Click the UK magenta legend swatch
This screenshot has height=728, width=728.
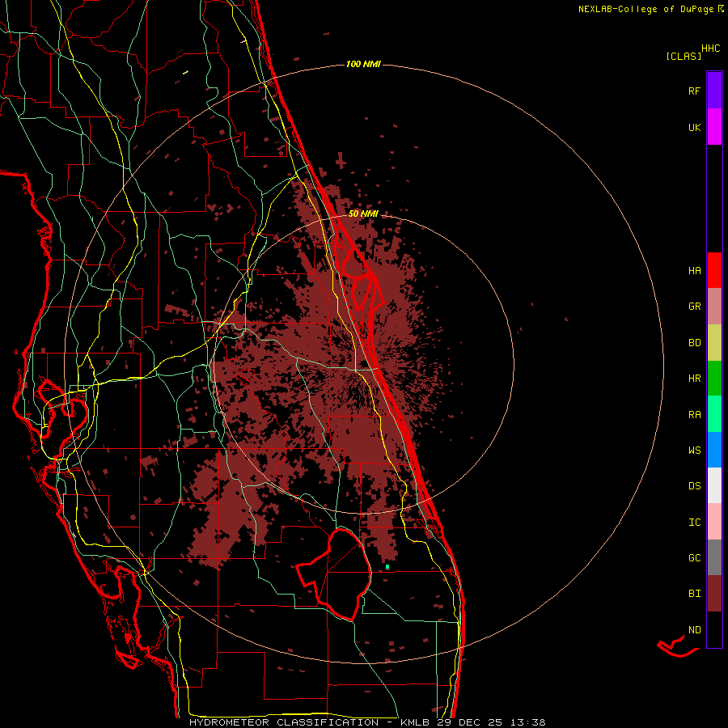[x=714, y=127]
